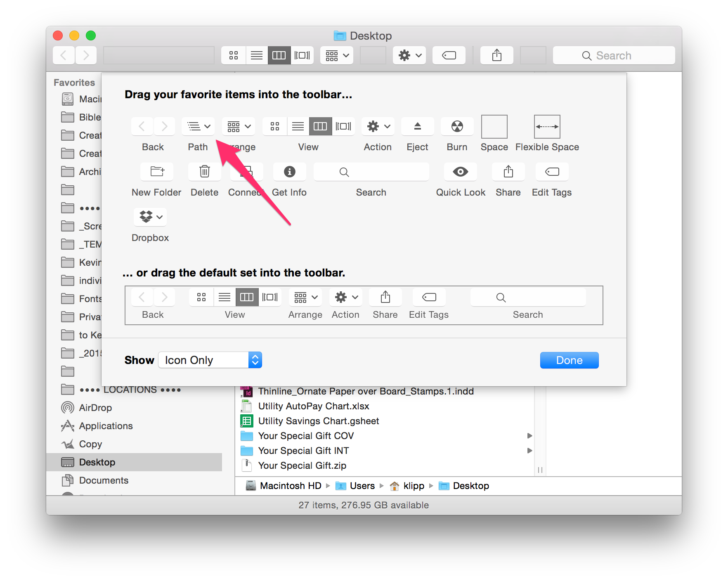Select the Eject item in the palette
This screenshot has height=581, width=728.
pyautogui.click(x=417, y=126)
